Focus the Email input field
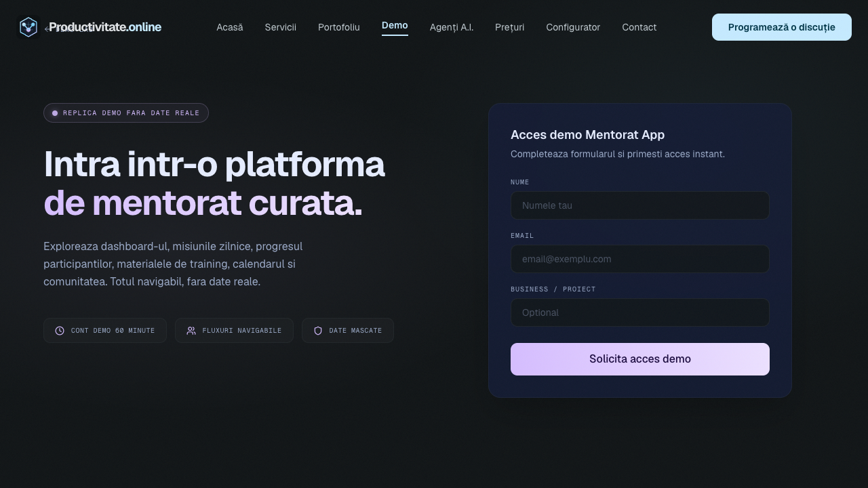The width and height of the screenshot is (868, 488). [x=640, y=259]
